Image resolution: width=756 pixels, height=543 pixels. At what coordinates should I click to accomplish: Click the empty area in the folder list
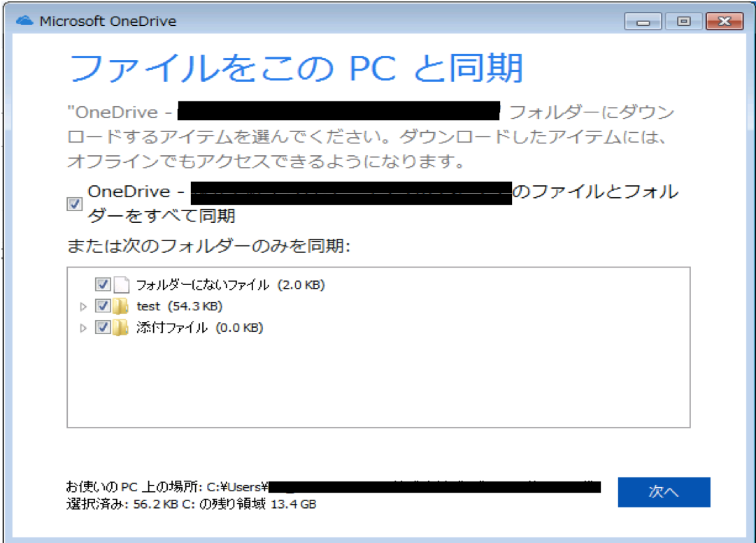point(378,384)
